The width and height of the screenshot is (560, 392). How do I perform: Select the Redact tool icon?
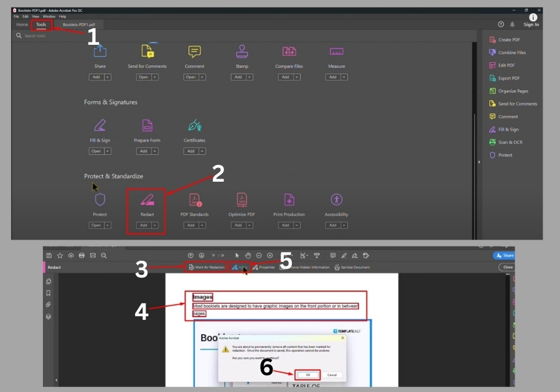click(147, 200)
